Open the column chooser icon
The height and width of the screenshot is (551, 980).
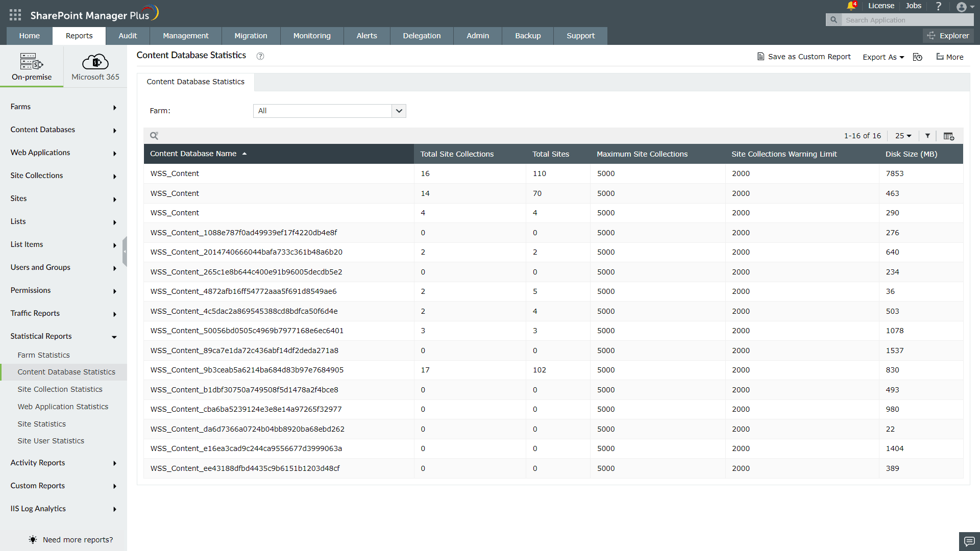[948, 136]
